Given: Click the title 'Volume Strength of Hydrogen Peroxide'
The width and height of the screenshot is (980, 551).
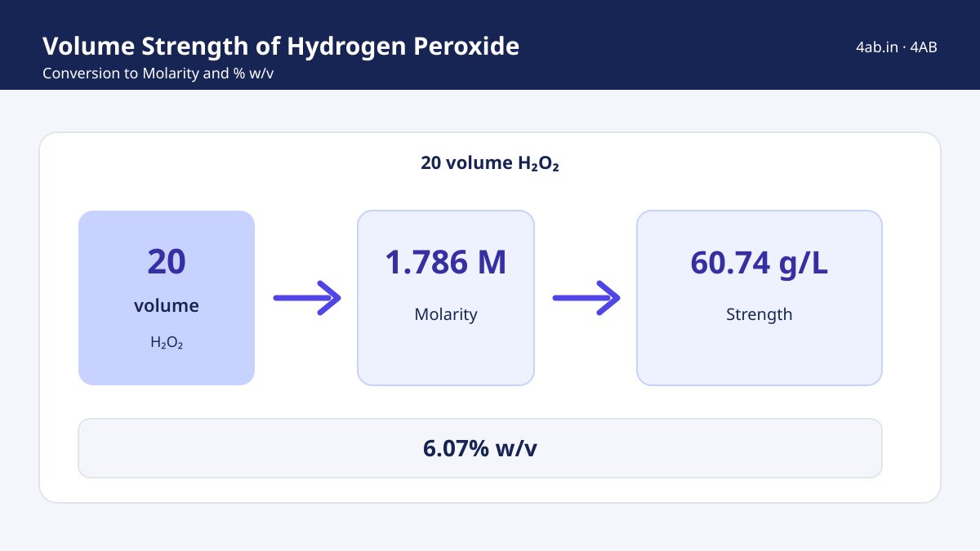Looking at the screenshot, I should pyautogui.click(x=281, y=46).
